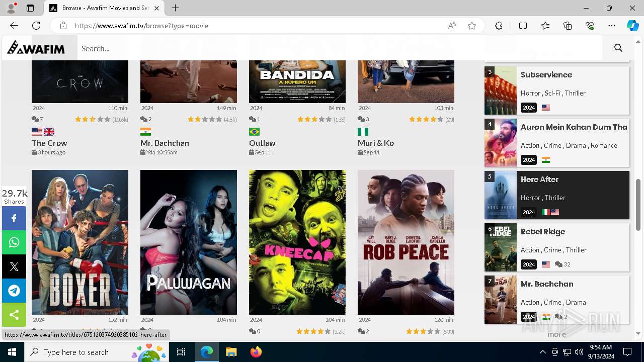The height and width of the screenshot is (362, 644).
Task: Share on X (Twitter)
Action: point(14,266)
